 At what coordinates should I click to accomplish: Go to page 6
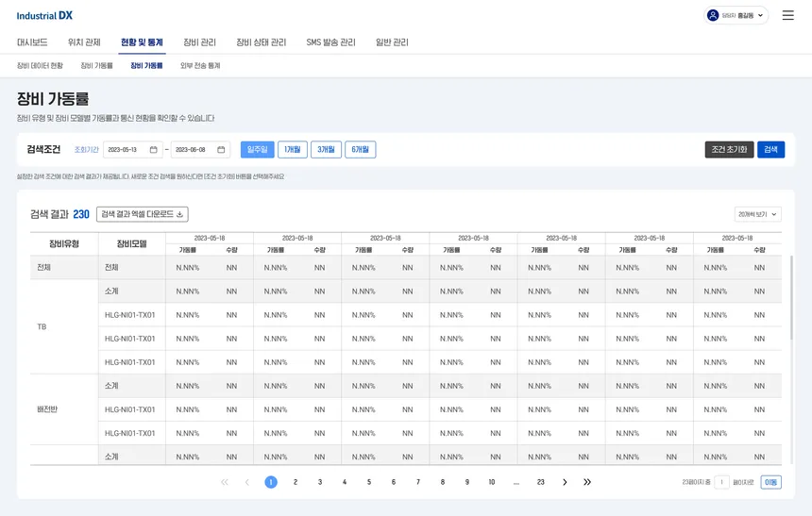pos(394,482)
